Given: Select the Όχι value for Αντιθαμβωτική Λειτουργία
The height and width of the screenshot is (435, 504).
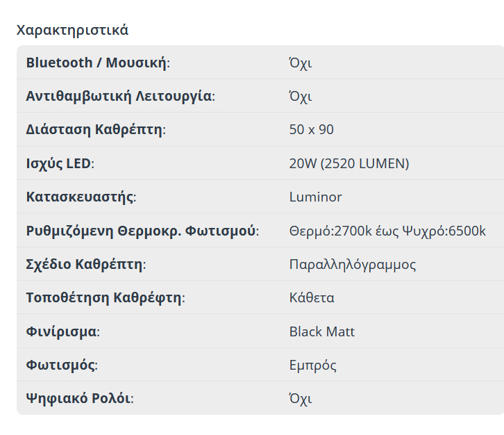Looking at the screenshot, I should pyautogui.click(x=301, y=96).
